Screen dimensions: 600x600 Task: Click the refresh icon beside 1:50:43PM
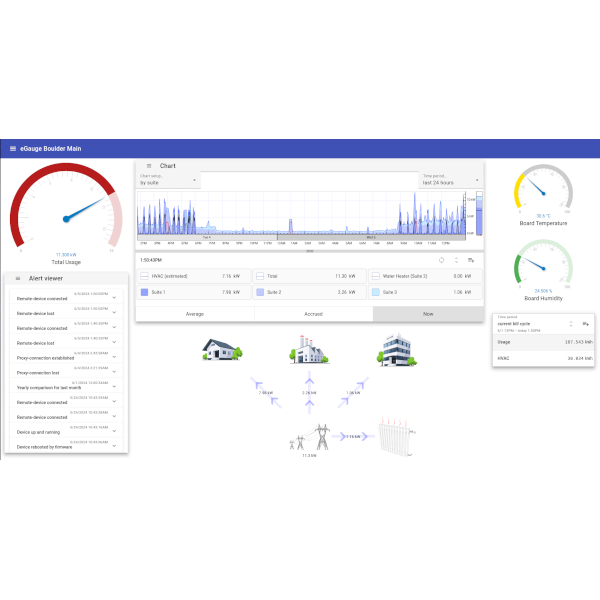[441, 260]
